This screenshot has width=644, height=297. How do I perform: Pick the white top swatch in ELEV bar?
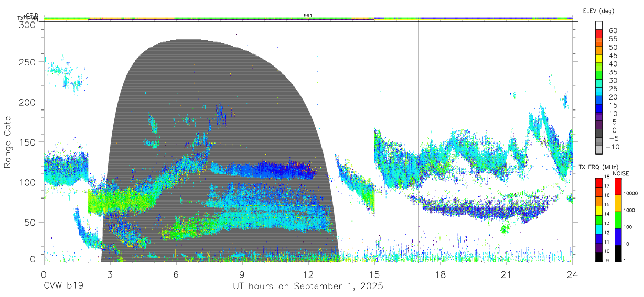click(599, 25)
